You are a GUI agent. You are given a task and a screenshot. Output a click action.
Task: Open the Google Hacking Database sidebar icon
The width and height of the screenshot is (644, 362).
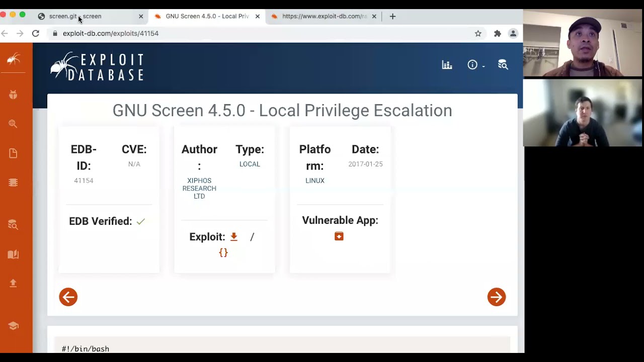coord(13,124)
